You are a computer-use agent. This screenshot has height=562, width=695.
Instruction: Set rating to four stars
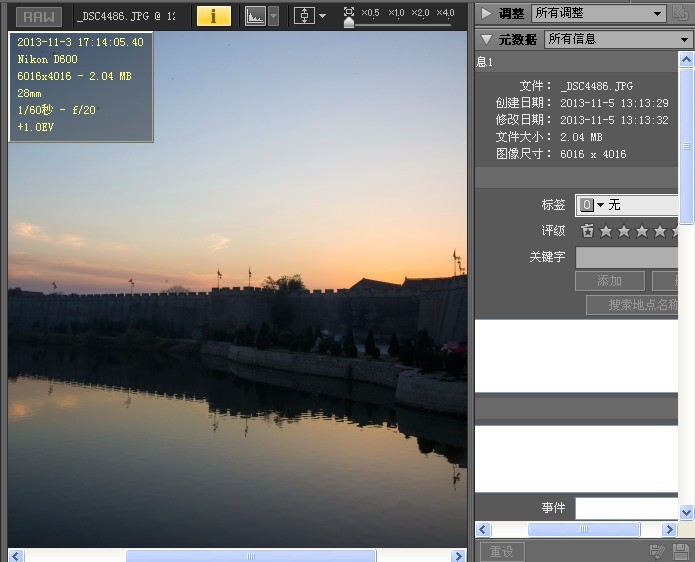click(660, 231)
